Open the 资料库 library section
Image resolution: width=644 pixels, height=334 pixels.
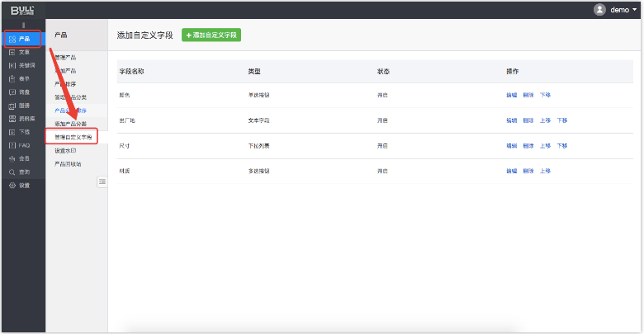point(23,119)
